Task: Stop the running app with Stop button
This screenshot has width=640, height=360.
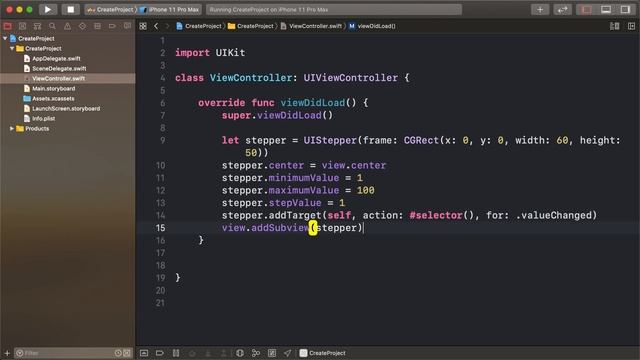Action: coord(71,9)
